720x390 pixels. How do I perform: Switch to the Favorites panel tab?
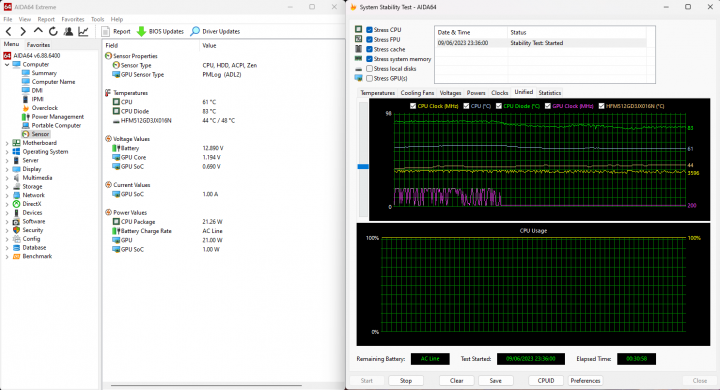pyautogui.click(x=38, y=45)
